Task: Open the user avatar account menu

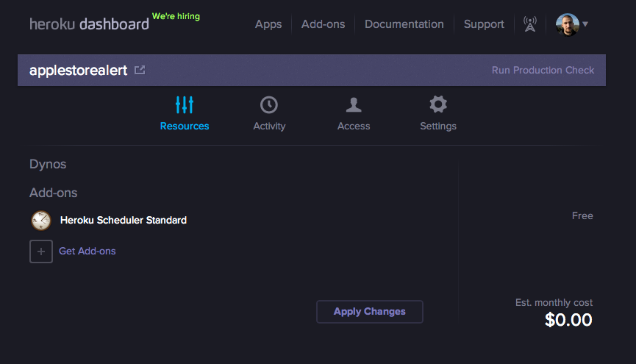Action: tap(567, 24)
